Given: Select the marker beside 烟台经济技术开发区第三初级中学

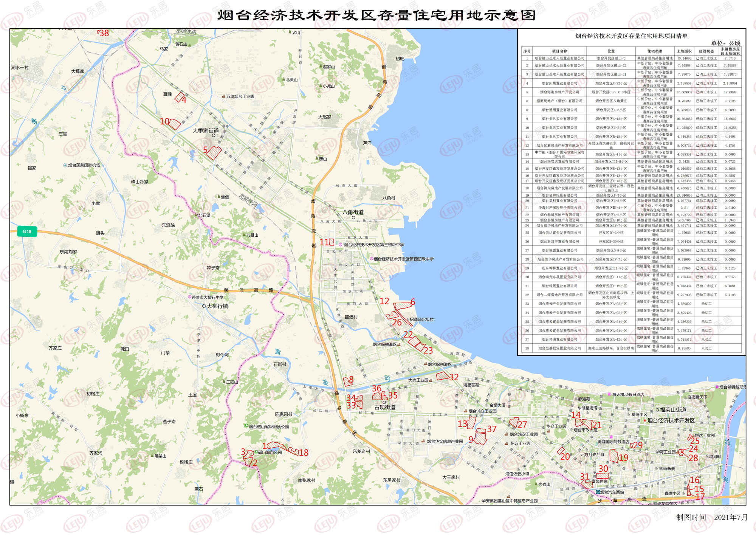Looking at the screenshot, I should (341, 245).
